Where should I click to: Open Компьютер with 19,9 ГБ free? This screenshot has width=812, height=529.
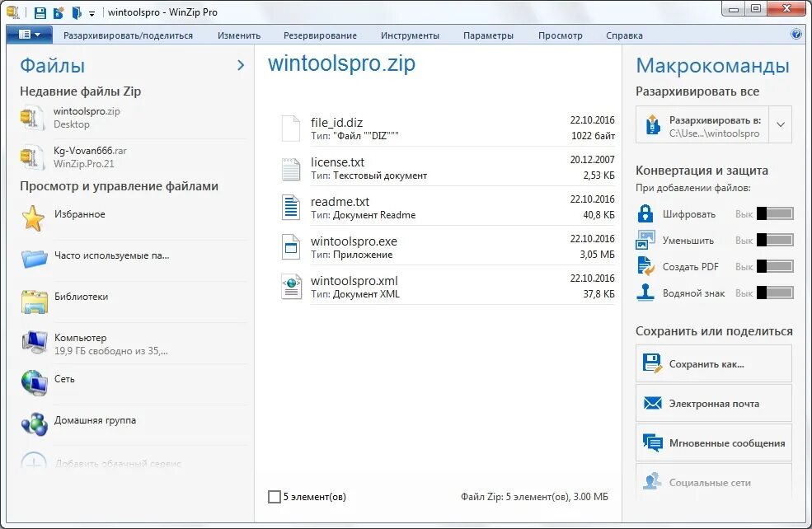[133, 344]
